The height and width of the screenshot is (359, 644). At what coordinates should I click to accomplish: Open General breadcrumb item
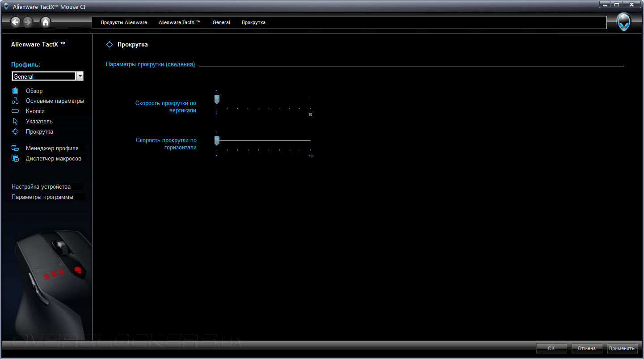221,22
